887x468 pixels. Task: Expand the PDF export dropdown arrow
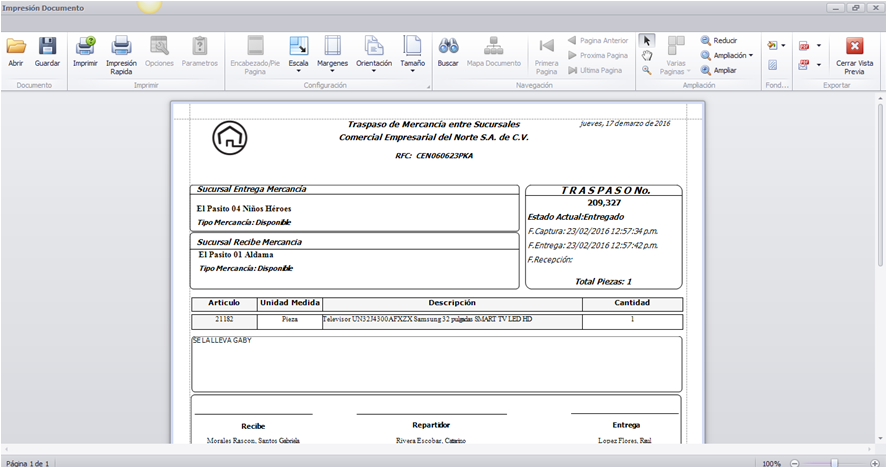point(819,45)
